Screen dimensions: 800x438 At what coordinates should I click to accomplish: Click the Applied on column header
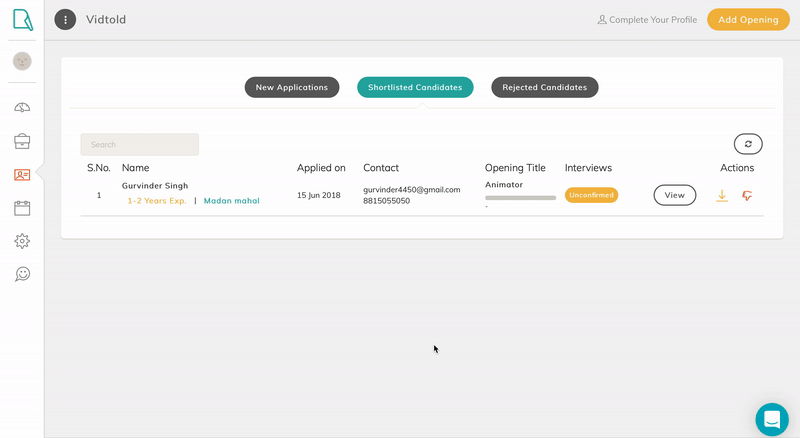point(321,167)
